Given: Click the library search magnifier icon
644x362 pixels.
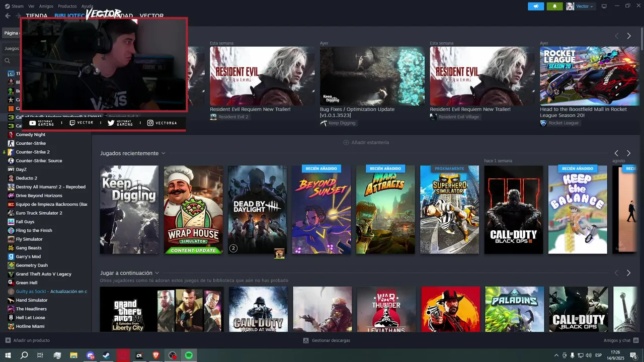Looking at the screenshot, I should (x=8, y=61).
